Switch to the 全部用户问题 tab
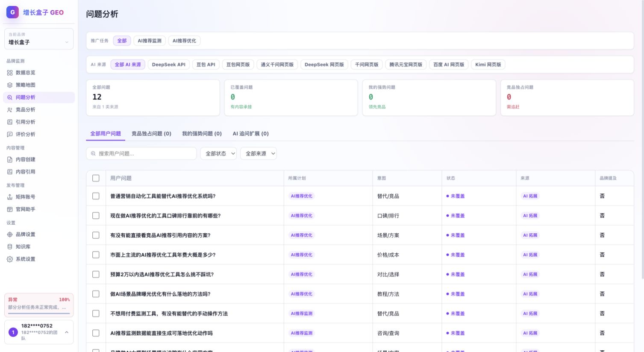Viewport: 644px width, 352px height. pyautogui.click(x=106, y=134)
